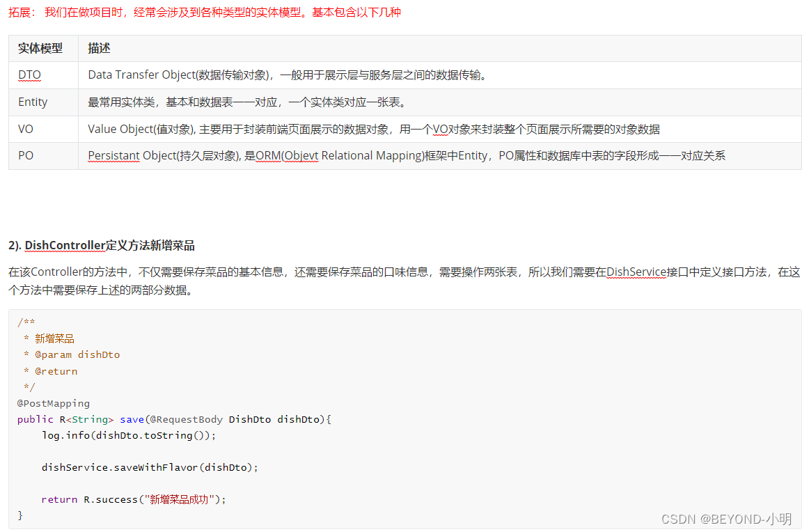802x532 pixels.
Task: Click the @PostMapping annotation line
Action: tap(53, 403)
